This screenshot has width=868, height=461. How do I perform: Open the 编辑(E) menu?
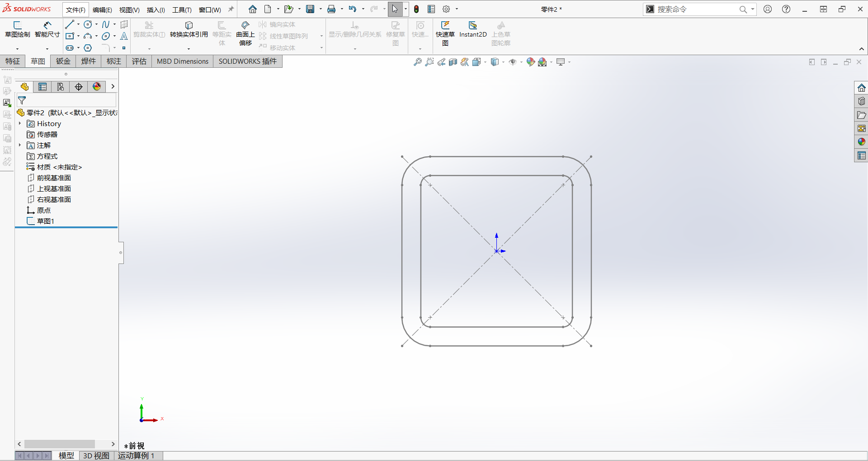(x=102, y=9)
